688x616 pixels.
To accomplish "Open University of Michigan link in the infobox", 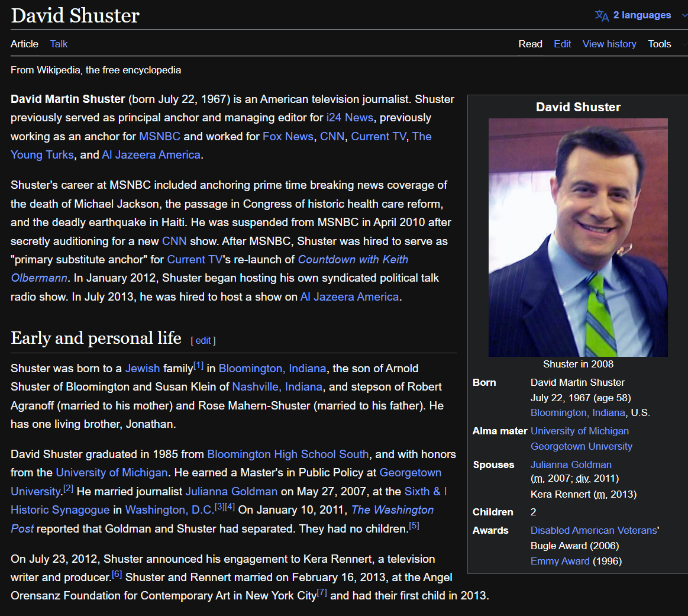I will (x=579, y=431).
